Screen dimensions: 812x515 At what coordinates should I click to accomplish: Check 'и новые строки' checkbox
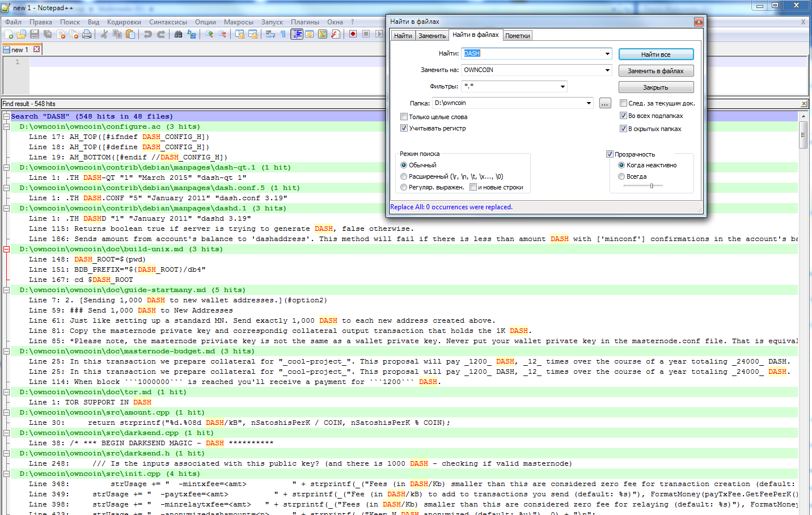[473, 187]
